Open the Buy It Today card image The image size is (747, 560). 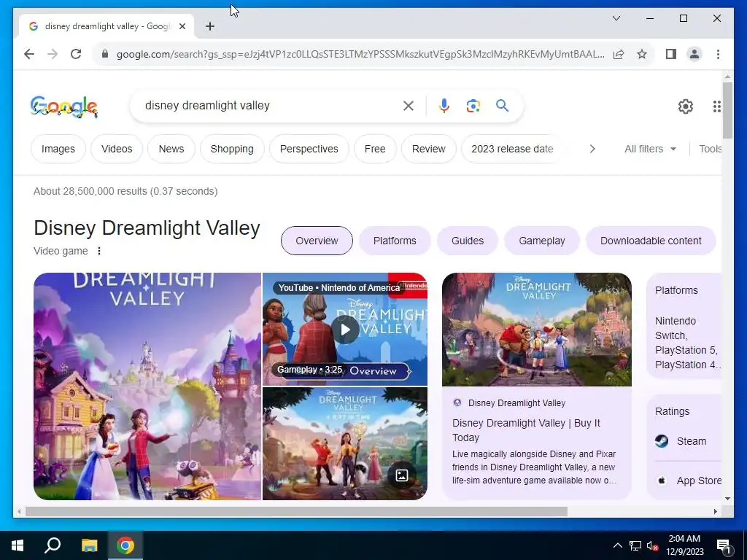point(537,330)
